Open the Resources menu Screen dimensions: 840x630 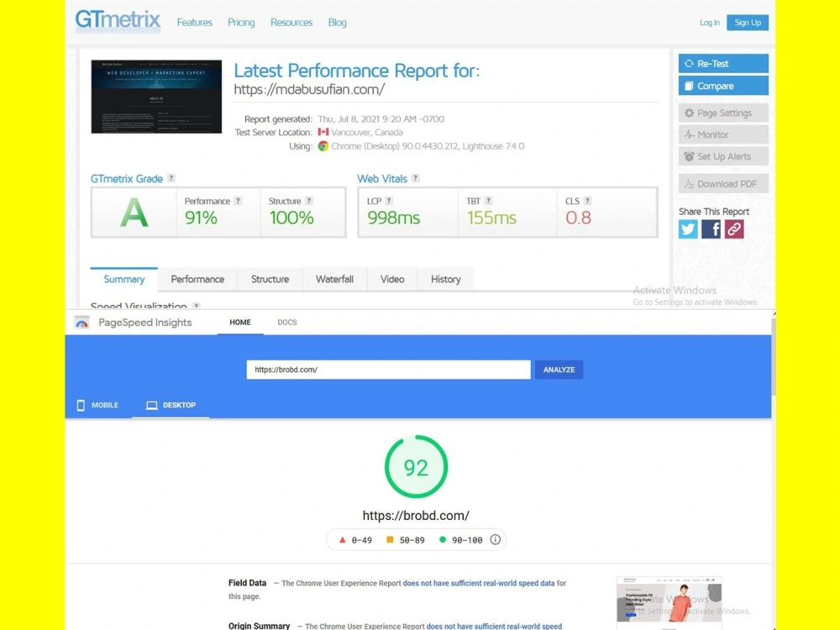(291, 23)
